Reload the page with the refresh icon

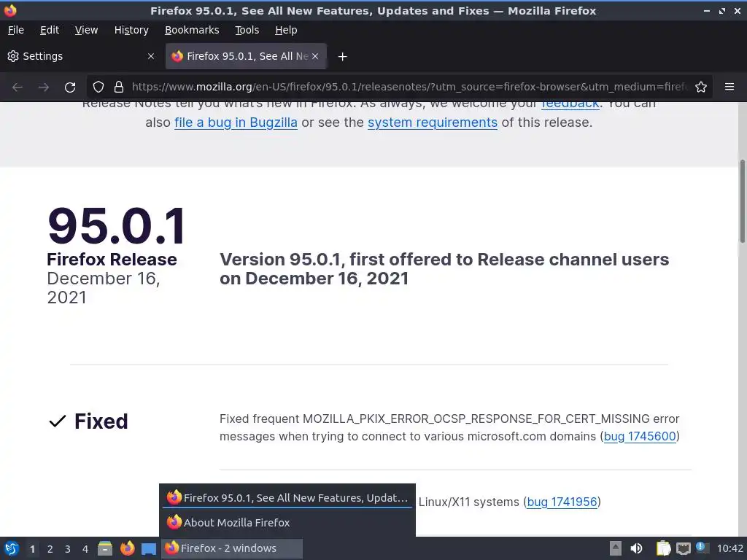(x=70, y=87)
